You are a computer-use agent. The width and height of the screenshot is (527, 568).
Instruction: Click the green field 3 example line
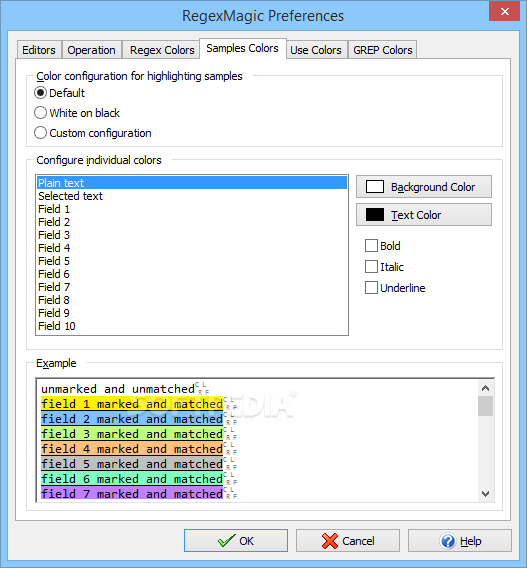[x=132, y=434]
